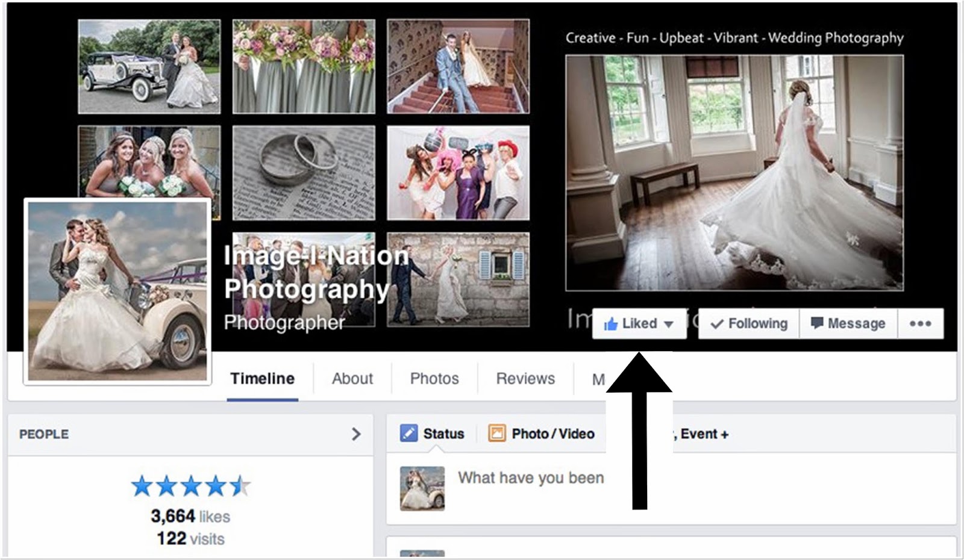964x560 pixels.
Task: Click the star rating in People panel
Action: [190, 486]
